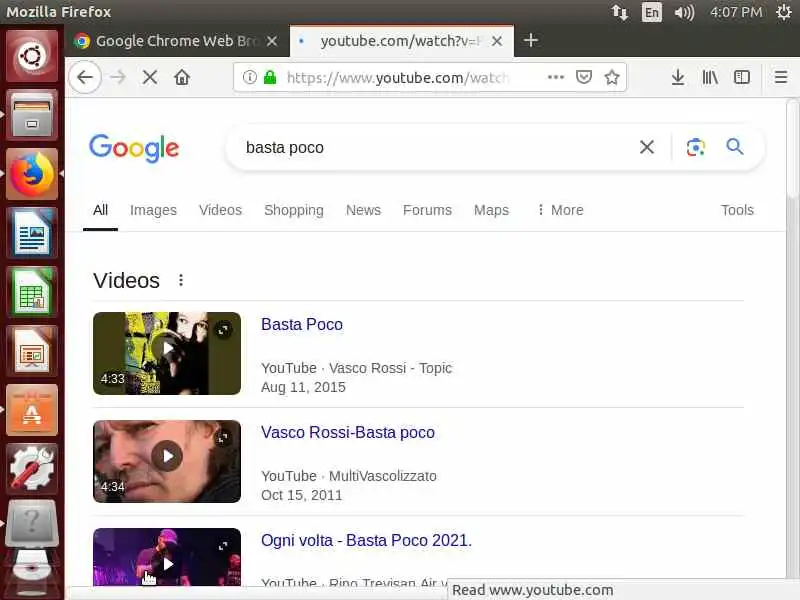
Task: Launch LibreOffice Impress from launcher
Action: point(32,352)
